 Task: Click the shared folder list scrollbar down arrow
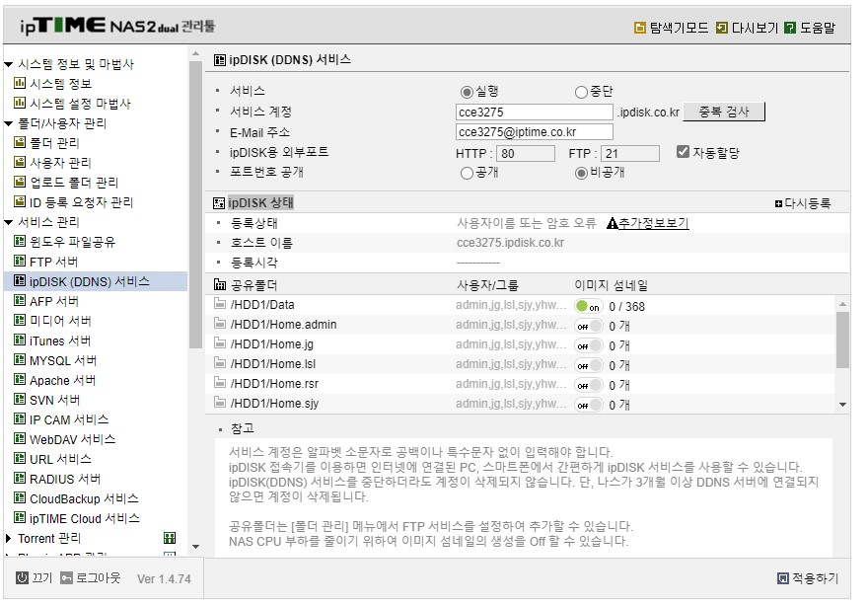point(842,405)
